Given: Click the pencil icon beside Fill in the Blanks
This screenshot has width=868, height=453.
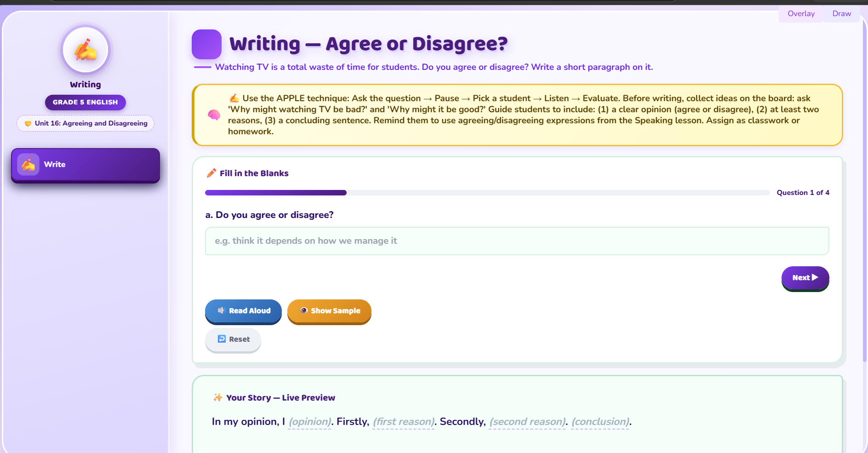Looking at the screenshot, I should (x=211, y=173).
